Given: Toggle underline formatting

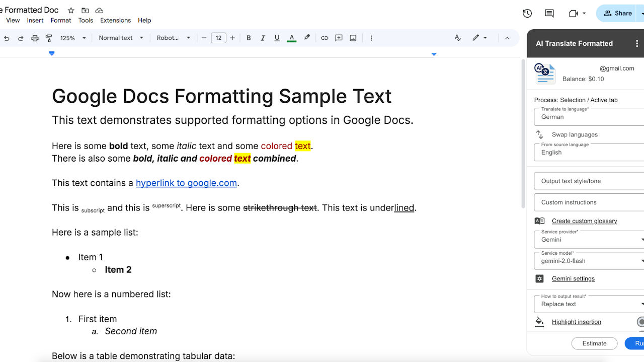Looking at the screenshot, I should pos(277,38).
